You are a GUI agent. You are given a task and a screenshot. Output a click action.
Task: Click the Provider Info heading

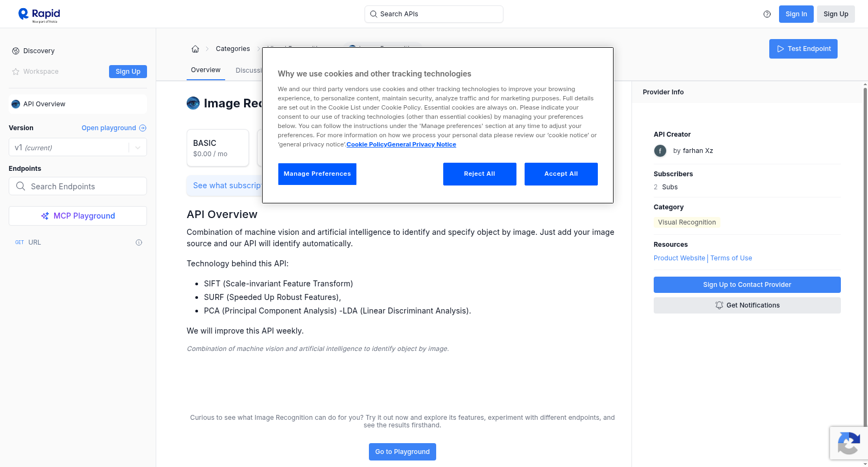click(663, 92)
